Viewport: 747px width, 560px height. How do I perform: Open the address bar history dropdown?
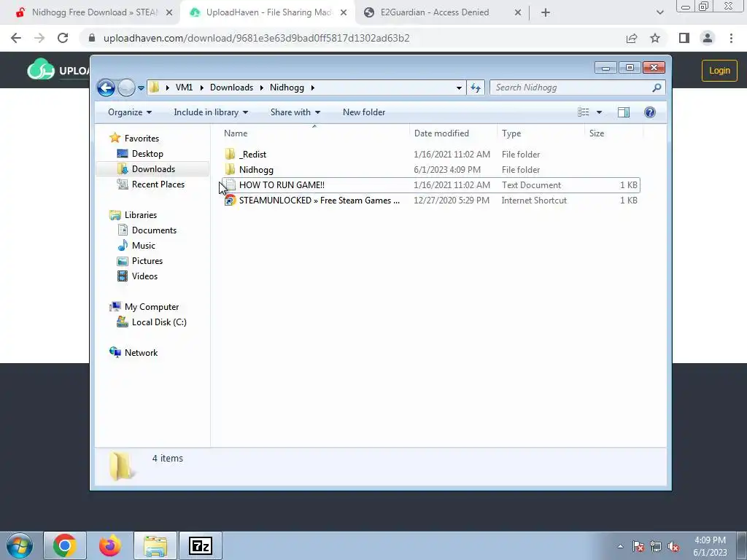click(459, 87)
